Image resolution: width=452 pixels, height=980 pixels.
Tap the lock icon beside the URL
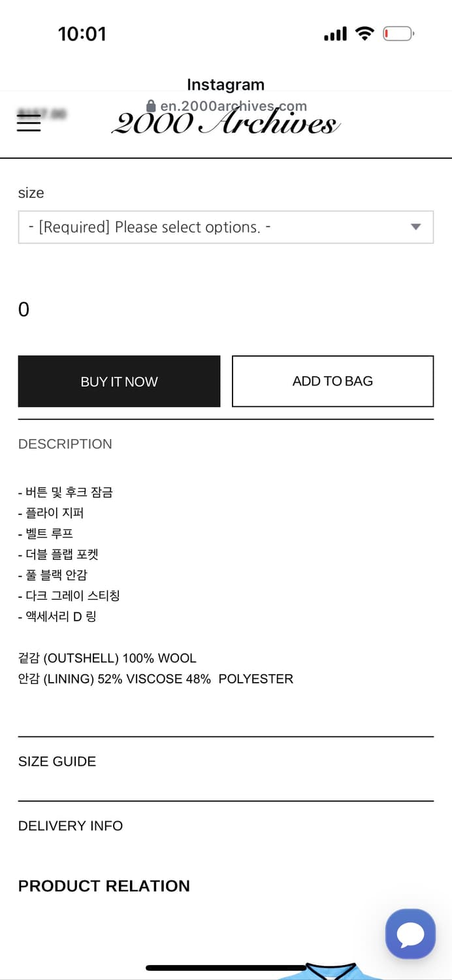(151, 106)
